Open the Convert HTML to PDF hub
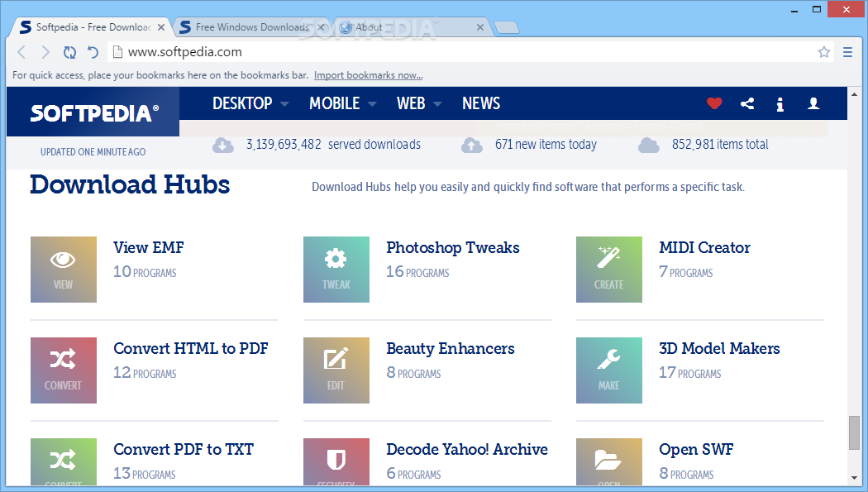This screenshot has height=492, width=868. [191, 348]
